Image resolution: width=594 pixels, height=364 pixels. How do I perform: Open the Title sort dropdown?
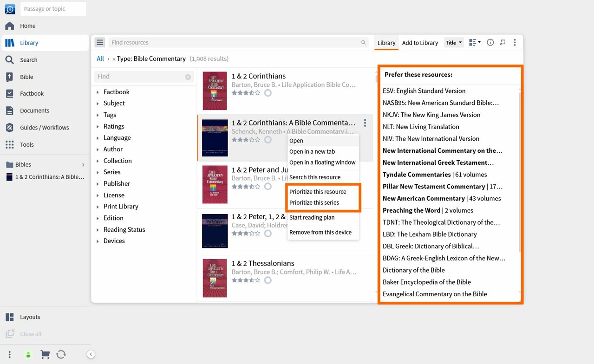454,43
